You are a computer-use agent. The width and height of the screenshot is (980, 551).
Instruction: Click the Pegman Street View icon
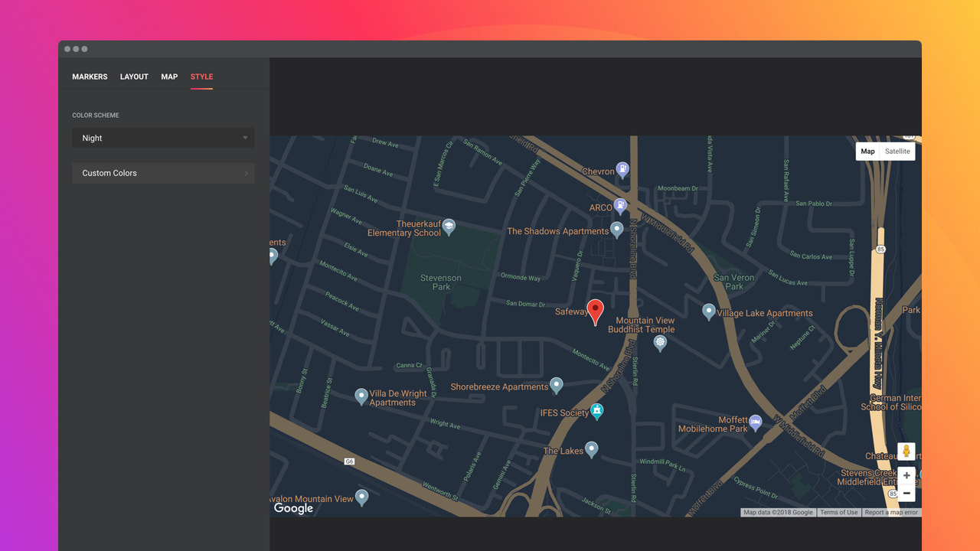coord(906,451)
